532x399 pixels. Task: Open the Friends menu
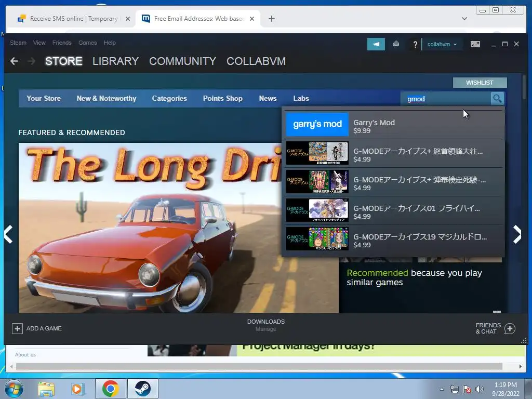click(62, 43)
